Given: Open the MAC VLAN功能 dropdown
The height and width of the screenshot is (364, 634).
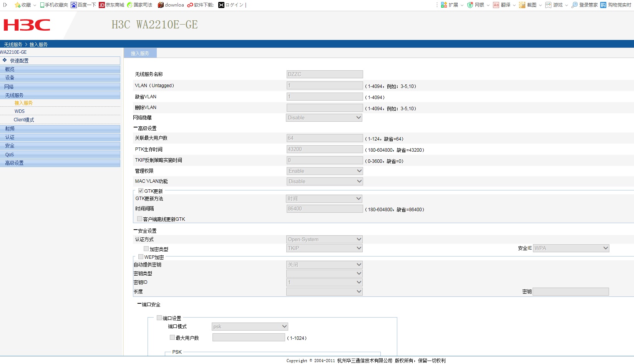Looking at the screenshot, I should 324,181.
